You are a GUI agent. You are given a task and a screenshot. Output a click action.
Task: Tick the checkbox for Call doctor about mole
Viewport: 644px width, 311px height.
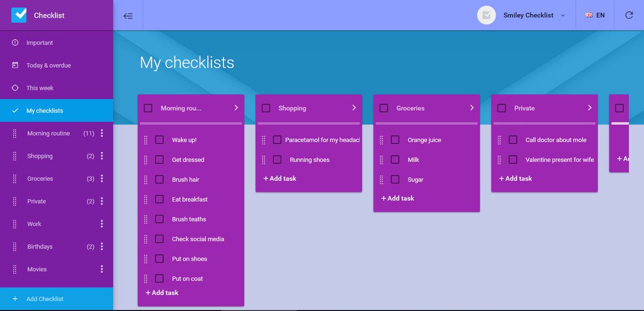coord(513,140)
